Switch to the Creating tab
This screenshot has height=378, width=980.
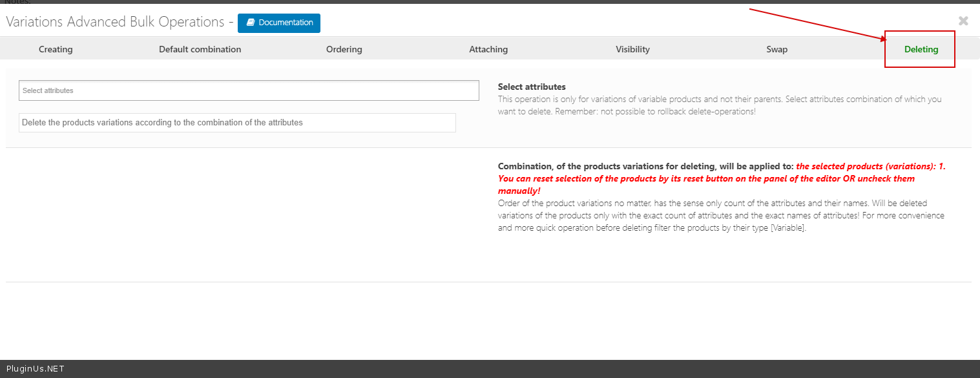pyautogui.click(x=56, y=49)
